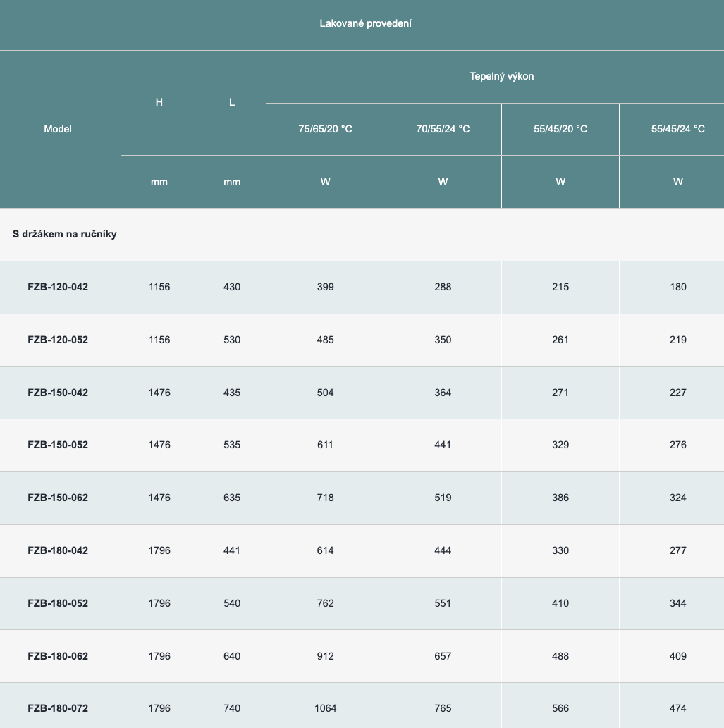Select the "L" length column header
Image resolution: width=724 pixels, height=728 pixels.
coord(232,102)
